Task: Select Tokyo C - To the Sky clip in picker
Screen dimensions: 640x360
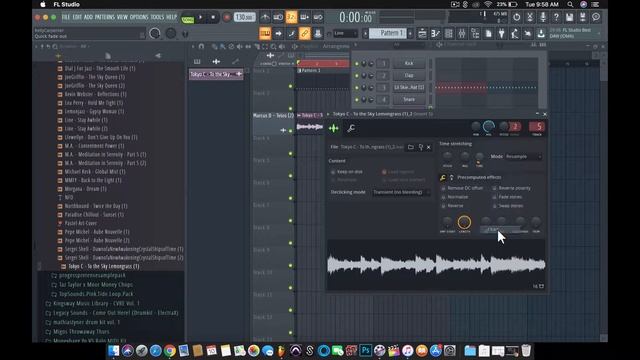Action: pyautogui.click(x=216, y=74)
